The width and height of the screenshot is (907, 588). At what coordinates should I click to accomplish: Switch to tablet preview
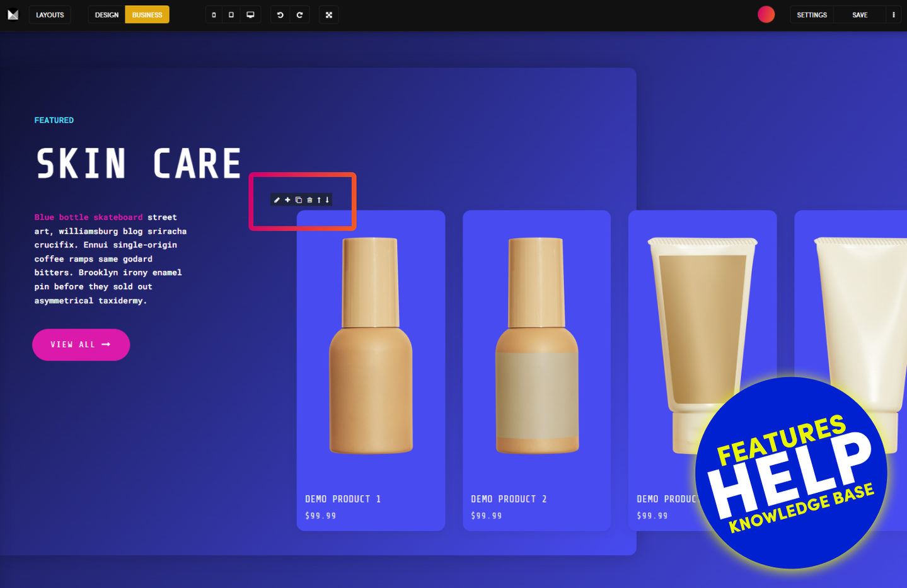tap(231, 14)
